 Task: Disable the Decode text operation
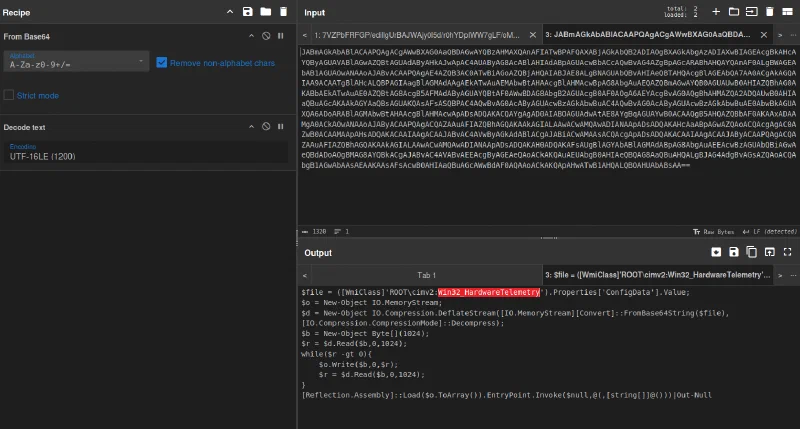[x=266, y=127]
